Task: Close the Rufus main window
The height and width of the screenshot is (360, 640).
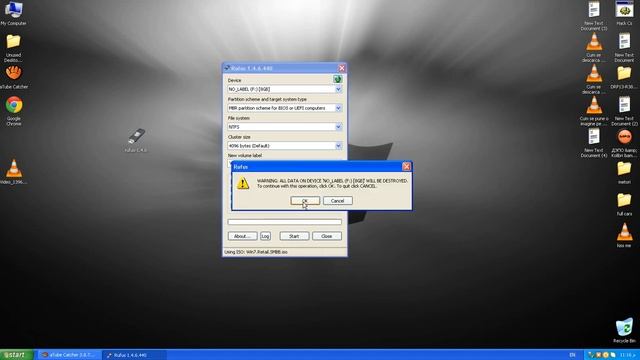Action: [x=342, y=68]
